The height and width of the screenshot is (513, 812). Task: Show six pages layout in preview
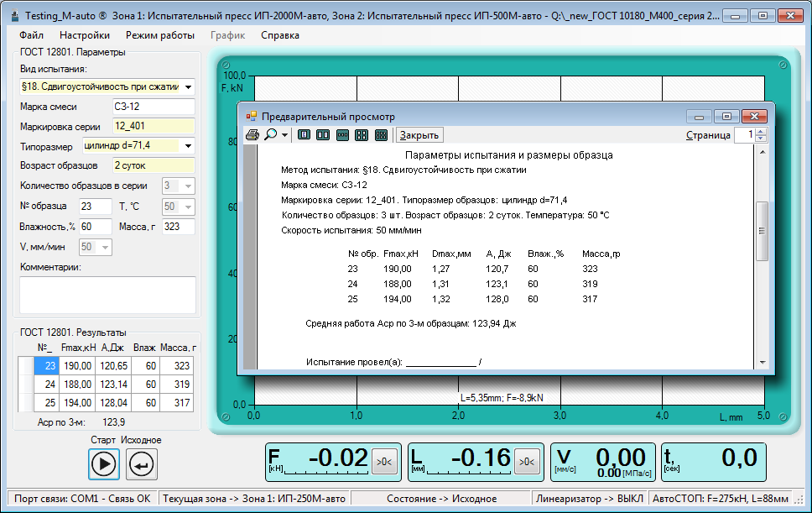coord(381,134)
